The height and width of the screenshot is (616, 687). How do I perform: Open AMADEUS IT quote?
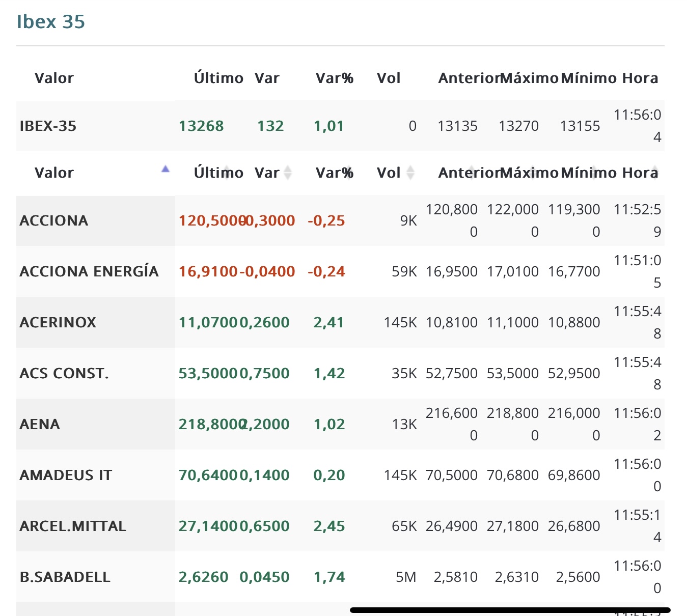pos(340,475)
